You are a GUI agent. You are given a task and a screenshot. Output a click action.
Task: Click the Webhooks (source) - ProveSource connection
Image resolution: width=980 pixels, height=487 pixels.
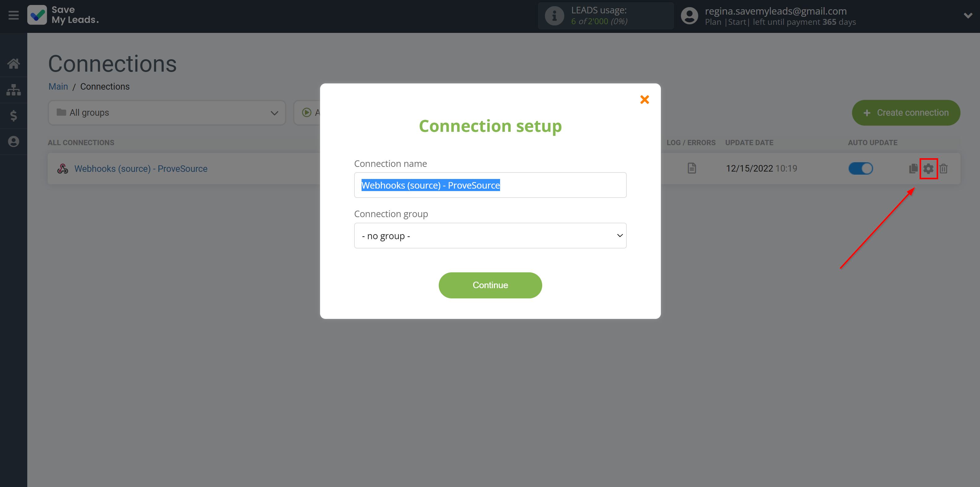point(141,168)
